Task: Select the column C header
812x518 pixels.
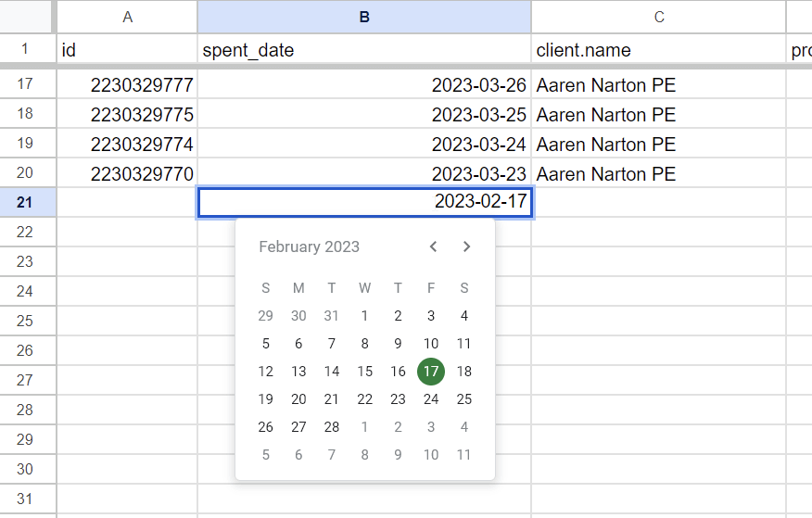Action: pos(658,17)
